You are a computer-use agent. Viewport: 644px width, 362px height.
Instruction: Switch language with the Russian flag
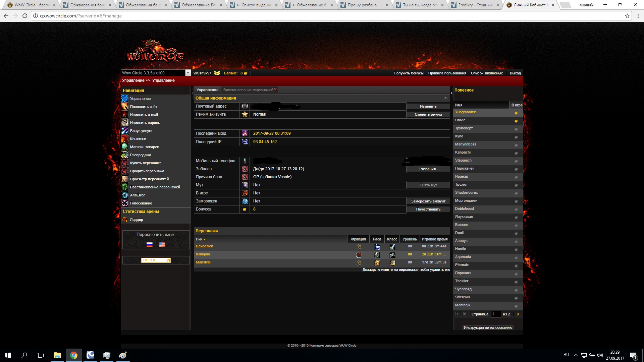click(x=150, y=245)
